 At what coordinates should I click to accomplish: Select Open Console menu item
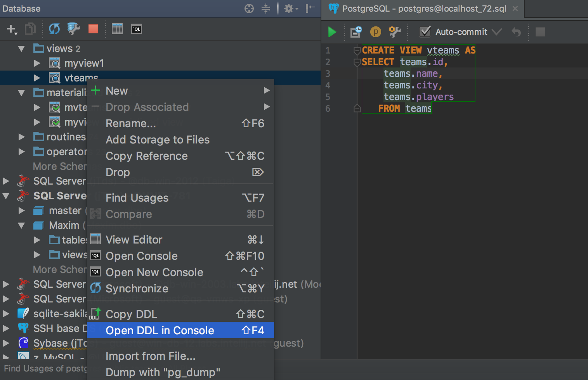pyautogui.click(x=180, y=256)
